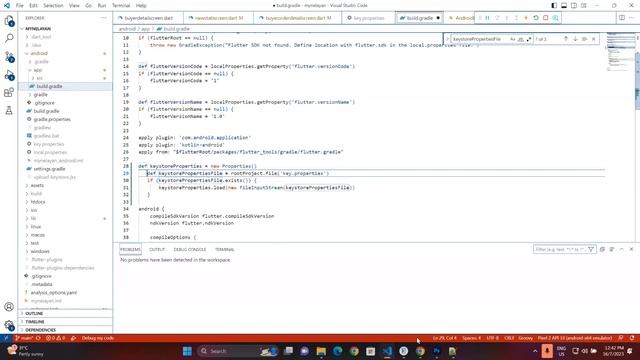The width and height of the screenshot is (640, 360).
Task: Collapse the MYNELAYAN project root
Action: point(38,29)
